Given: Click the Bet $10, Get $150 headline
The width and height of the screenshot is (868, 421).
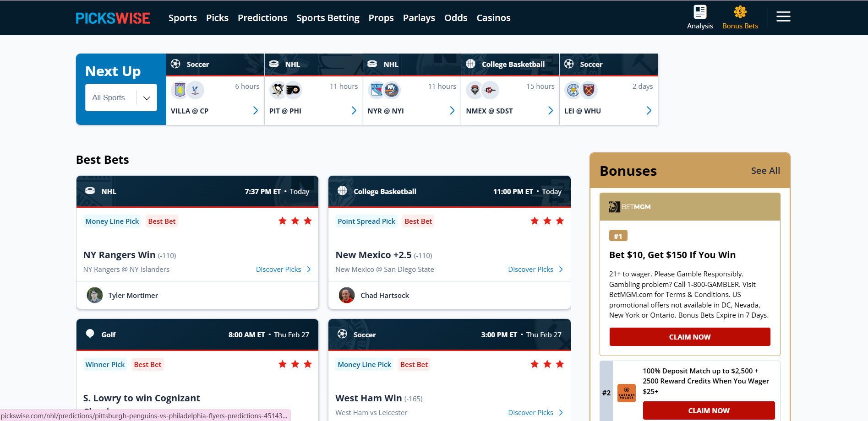Looking at the screenshot, I should (672, 255).
